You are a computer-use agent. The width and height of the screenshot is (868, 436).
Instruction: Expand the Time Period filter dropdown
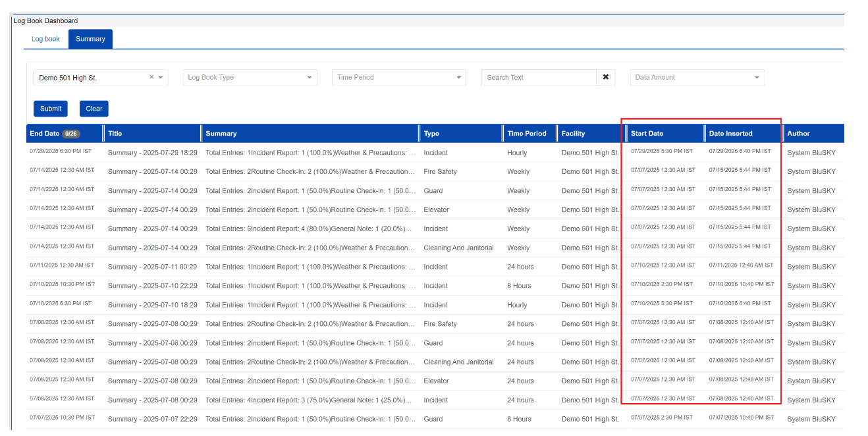pyautogui.click(x=398, y=78)
